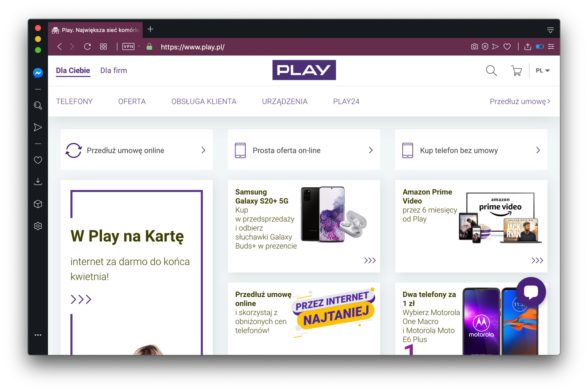
Task: Click 'przez 6 miesięcy od Play' text
Action: pos(429,215)
